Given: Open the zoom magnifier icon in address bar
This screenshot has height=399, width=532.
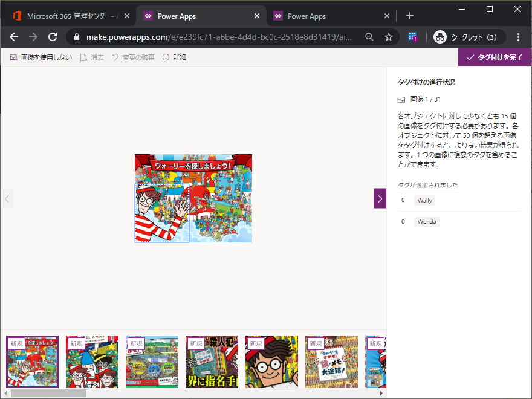Looking at the screenshot, I should (x=369, y=37).
